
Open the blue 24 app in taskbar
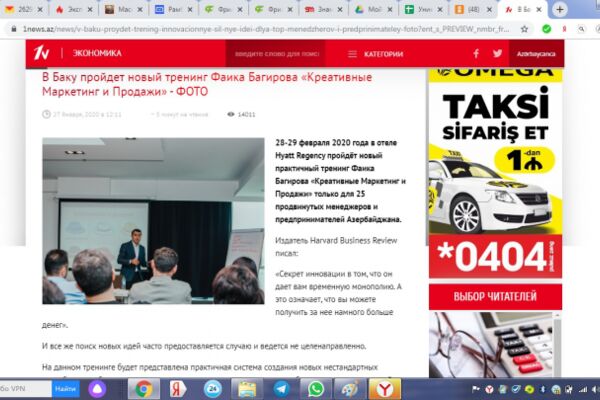point(212,389)
